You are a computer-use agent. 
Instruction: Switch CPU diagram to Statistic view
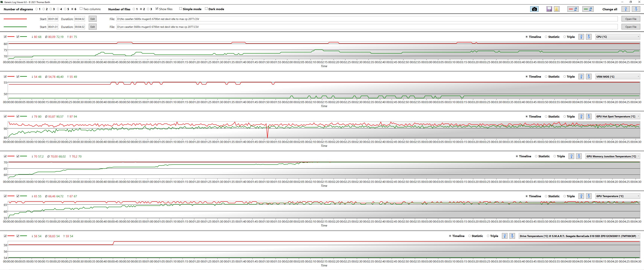click(546, 37)
